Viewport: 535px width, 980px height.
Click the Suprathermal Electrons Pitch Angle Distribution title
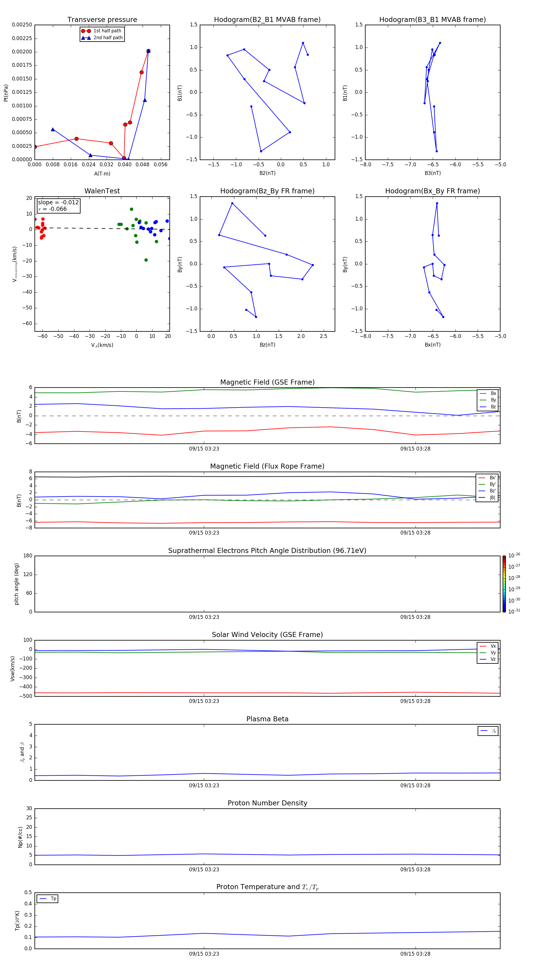click(x=267, y=551)
